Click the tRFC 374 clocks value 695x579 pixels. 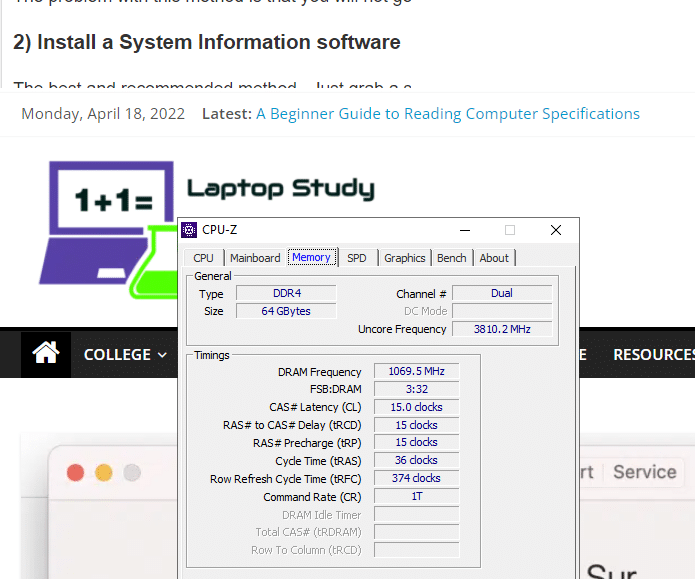pyautogui.click(x=417, y=478)
